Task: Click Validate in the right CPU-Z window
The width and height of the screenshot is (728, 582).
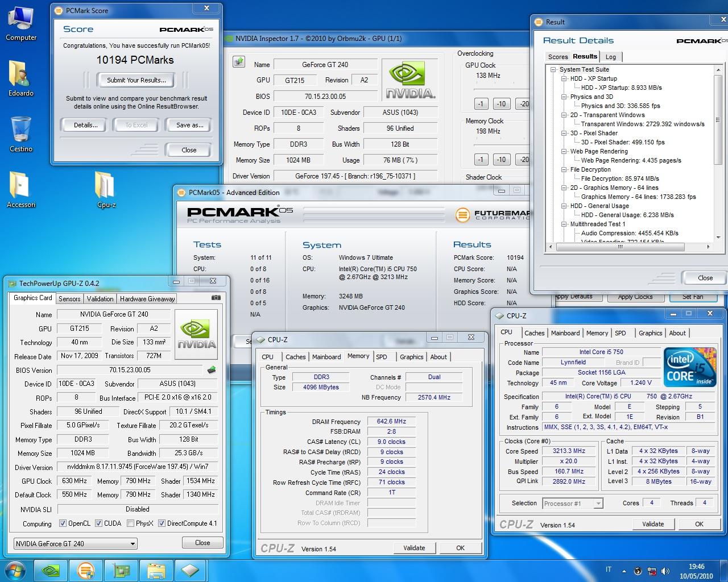Action: pos(653,524)
